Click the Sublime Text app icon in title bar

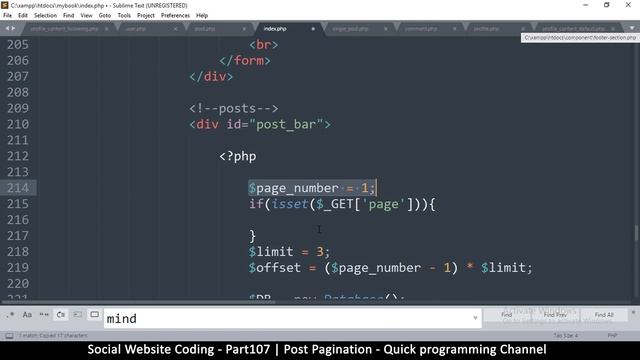pos(5,5)
